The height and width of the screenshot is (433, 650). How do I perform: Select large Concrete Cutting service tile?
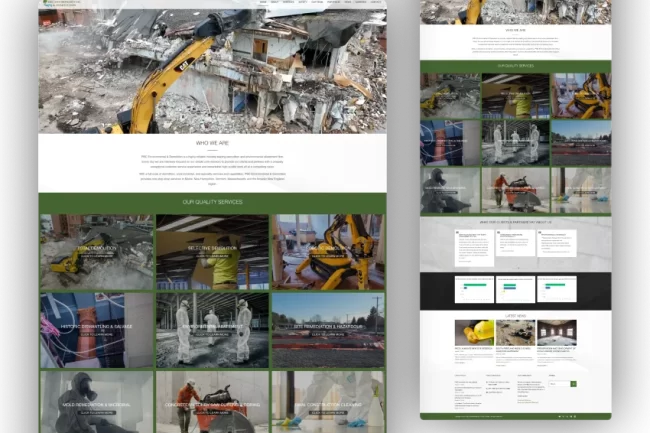(x=212, y=402)
